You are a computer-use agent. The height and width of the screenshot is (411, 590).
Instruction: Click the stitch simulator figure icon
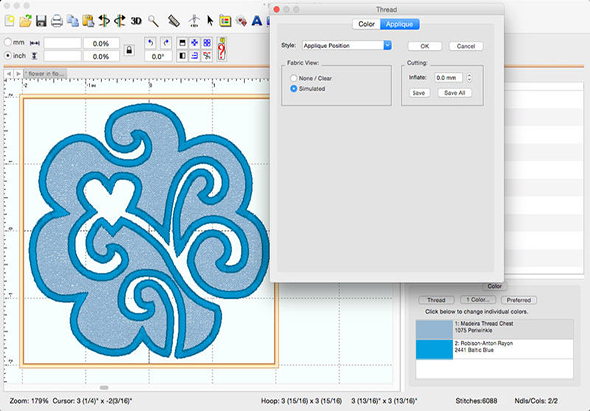click(194, 21)
